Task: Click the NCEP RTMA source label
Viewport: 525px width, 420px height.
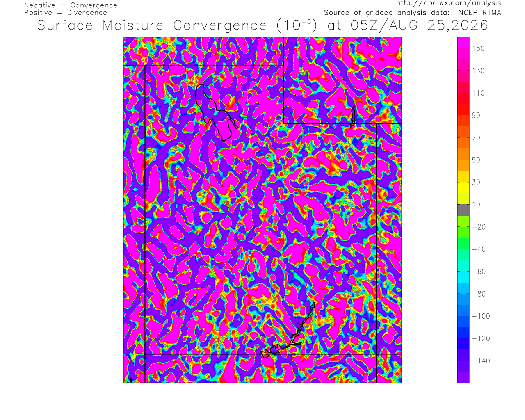Action: click(x=479, y=13)
